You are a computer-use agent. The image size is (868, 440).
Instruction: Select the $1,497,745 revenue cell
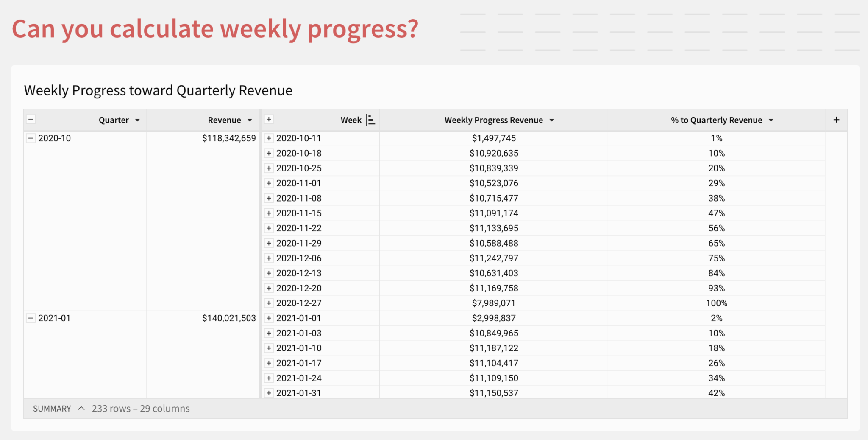point(494,138)
